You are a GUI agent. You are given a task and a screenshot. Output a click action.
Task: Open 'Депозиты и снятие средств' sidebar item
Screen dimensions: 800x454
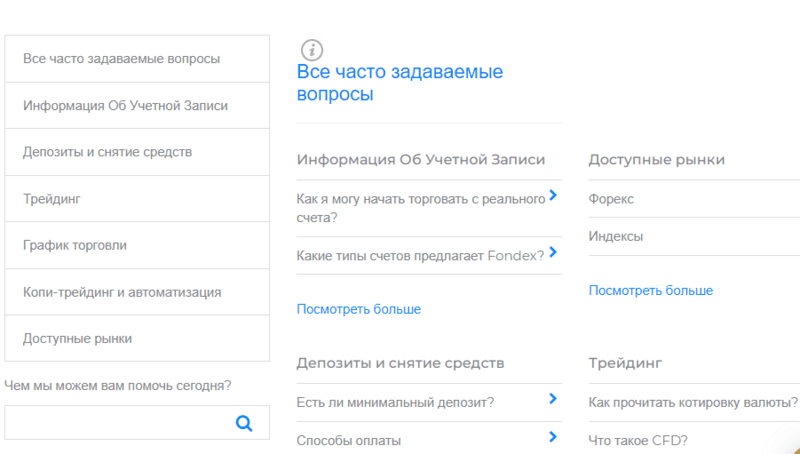pos(137,152)
